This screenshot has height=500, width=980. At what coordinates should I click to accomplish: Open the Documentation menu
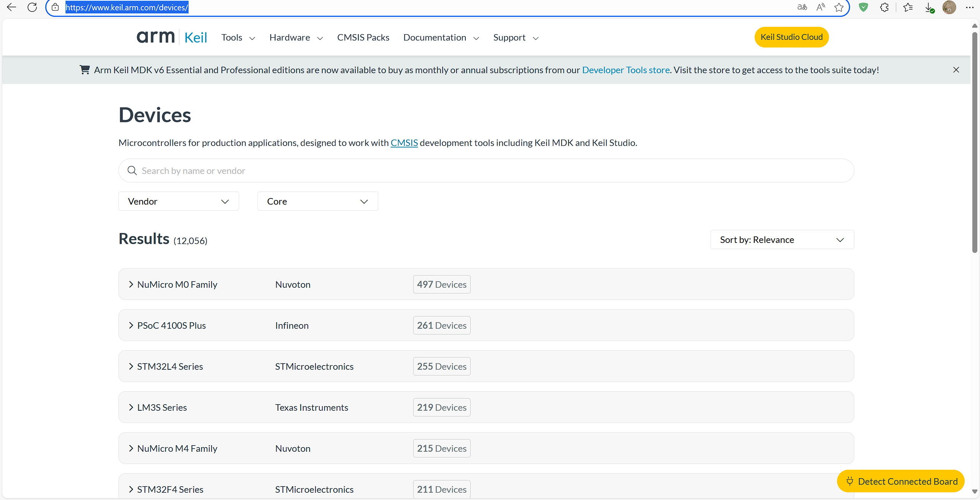point(441,38)
